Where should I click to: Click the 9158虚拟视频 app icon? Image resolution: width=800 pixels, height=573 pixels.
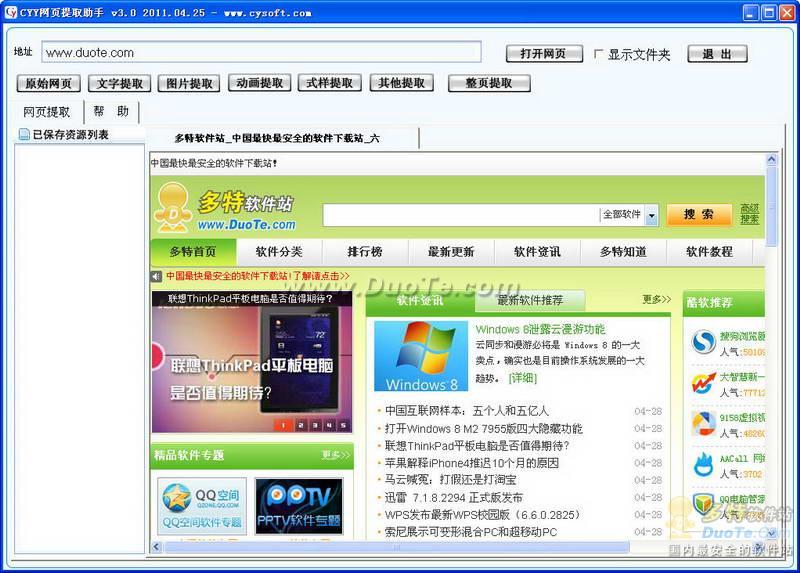click(704, 423)
